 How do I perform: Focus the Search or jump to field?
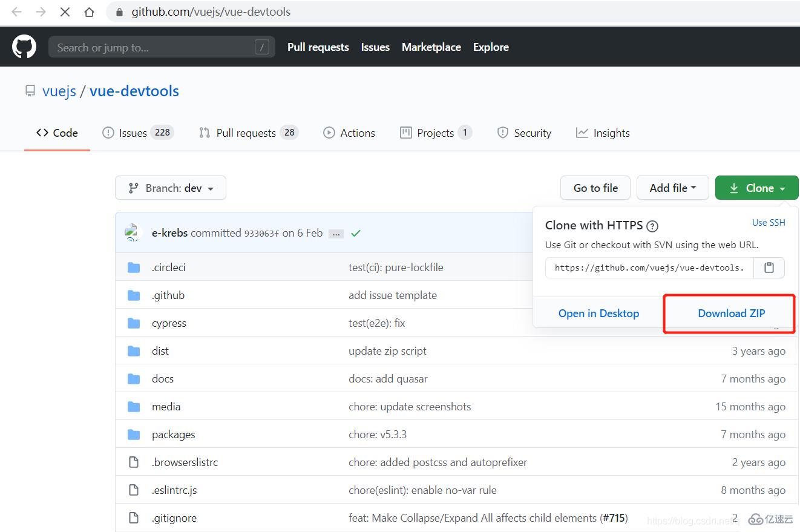tap(162, 47)
